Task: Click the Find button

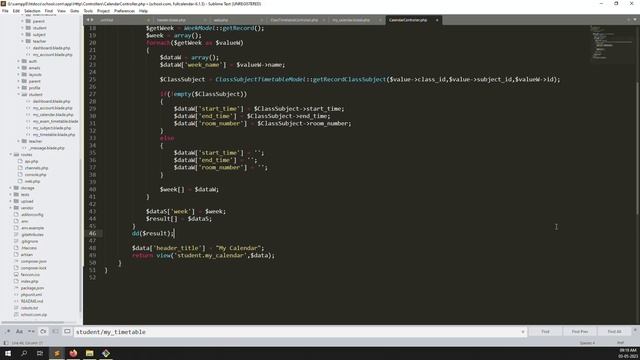Action: pos(546,331)
